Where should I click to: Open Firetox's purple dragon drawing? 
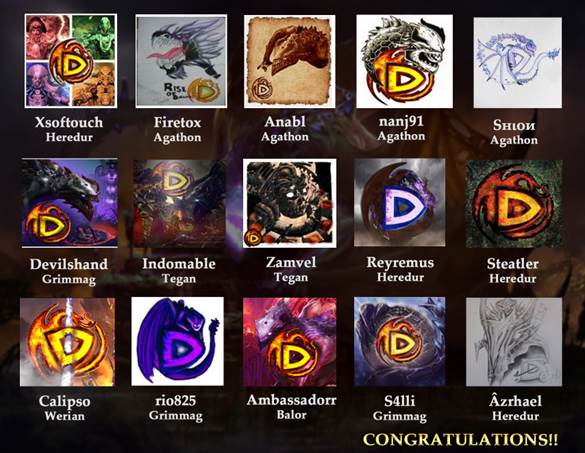(x=181, y=61)
